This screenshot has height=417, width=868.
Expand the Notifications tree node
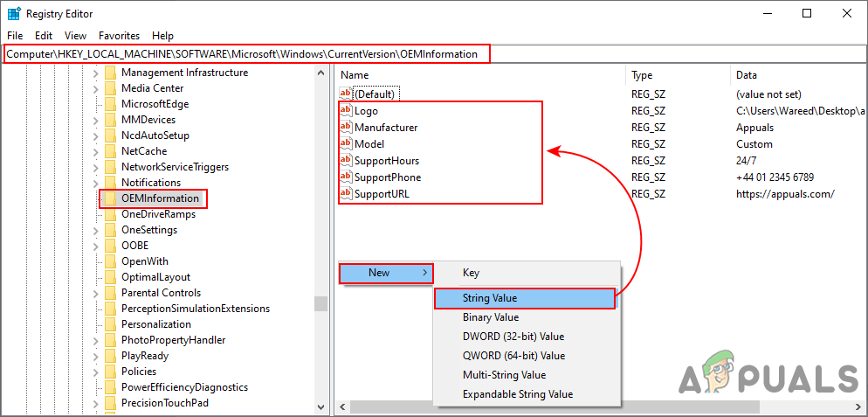point(96,183)
